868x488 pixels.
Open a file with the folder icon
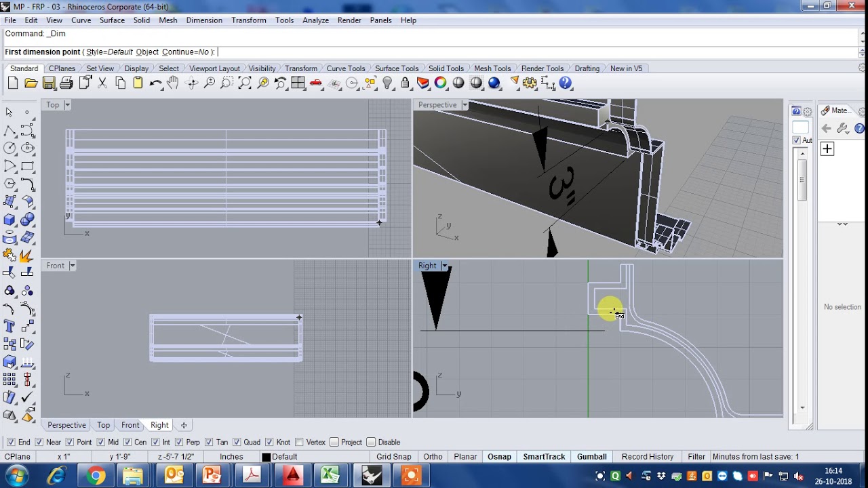pyautogui.click(x=31, y=83)
